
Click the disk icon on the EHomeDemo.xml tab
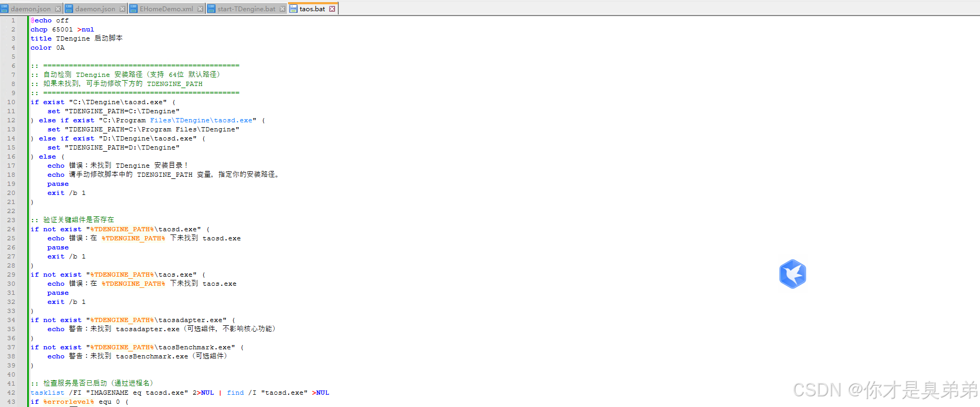[133, 9]
